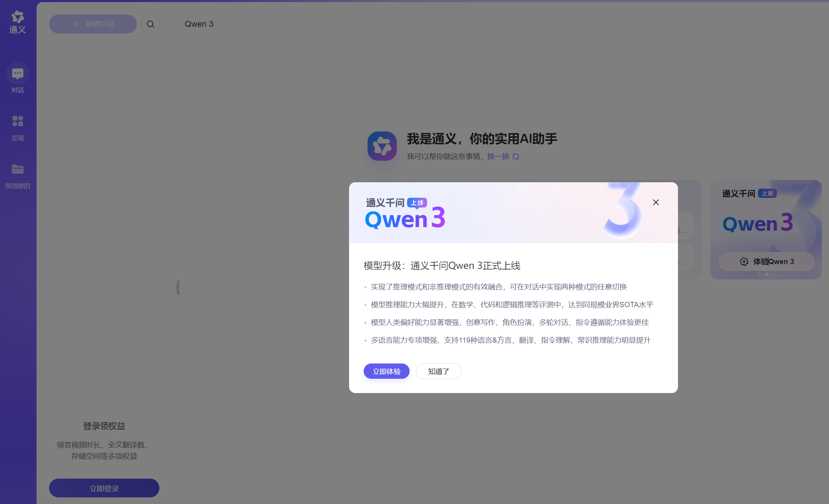829x504 pixels.
Task: Click 立即登录 to sign in
Action: (x=104, y=488)
